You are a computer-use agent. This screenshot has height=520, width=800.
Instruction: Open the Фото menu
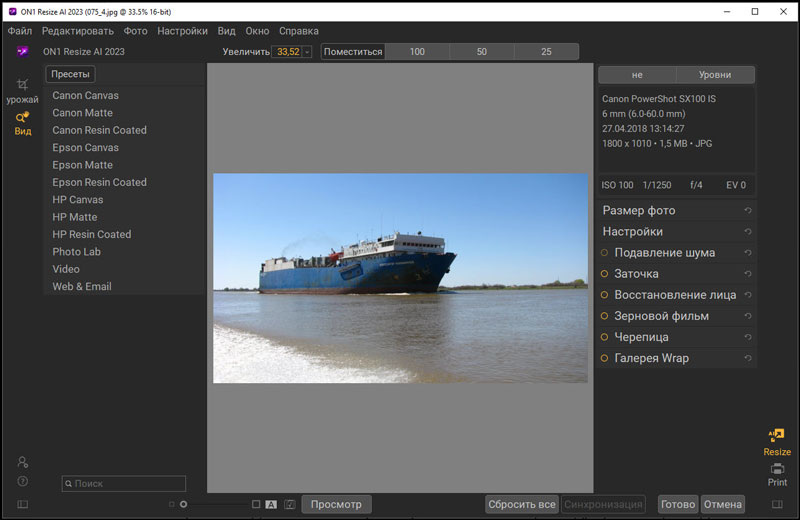coord(135,31)
